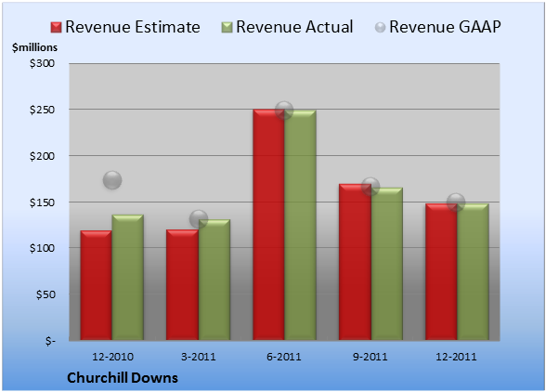The image size is (546, 392).
Task: Click the GAAP marker for 3-2011
Action: (x=199, y=219)
